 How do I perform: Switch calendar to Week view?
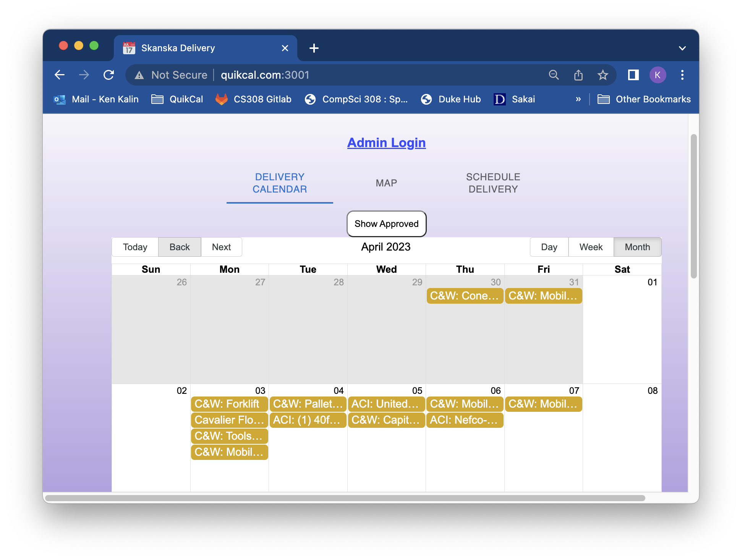point(591,247)
